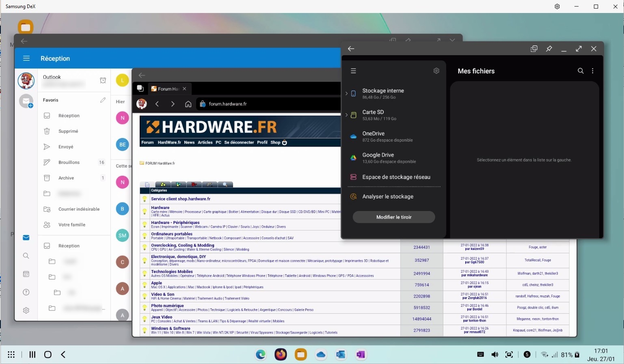Image resolution: width=624 pixels, height=364 pixels.
Task: Expand the Carte SD entry
Action: coord(346,115)
